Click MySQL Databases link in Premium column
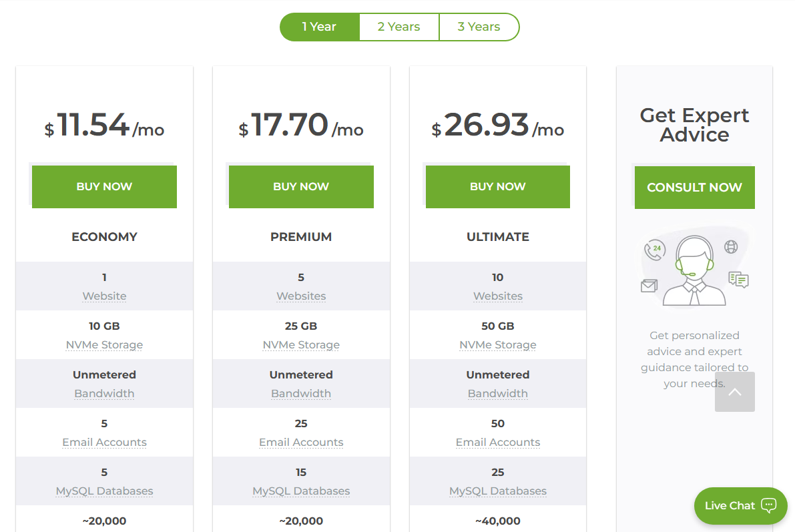Viewport: 795px width, 532px height. pyautogui.click(x=301, y=491)
